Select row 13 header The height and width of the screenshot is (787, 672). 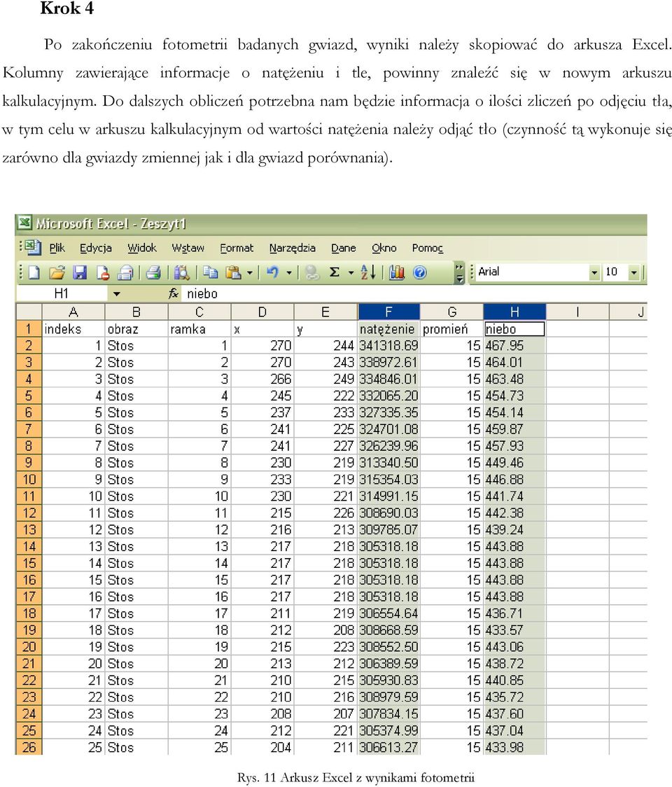pyautogui.click(x=29, y=529)
